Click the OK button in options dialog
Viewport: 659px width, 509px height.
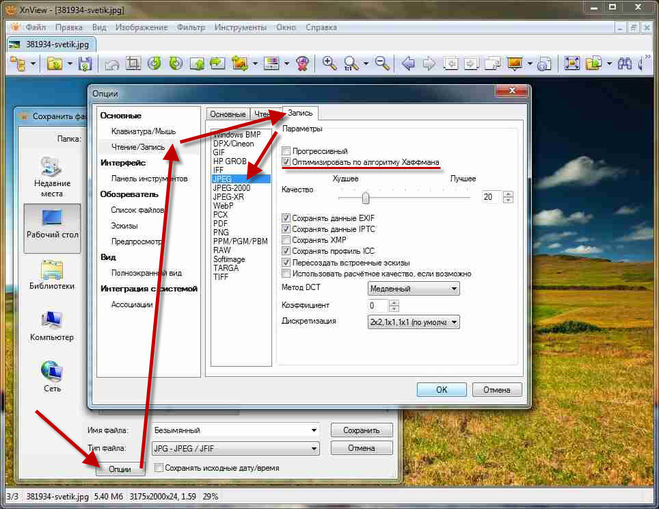click(441, 389)
